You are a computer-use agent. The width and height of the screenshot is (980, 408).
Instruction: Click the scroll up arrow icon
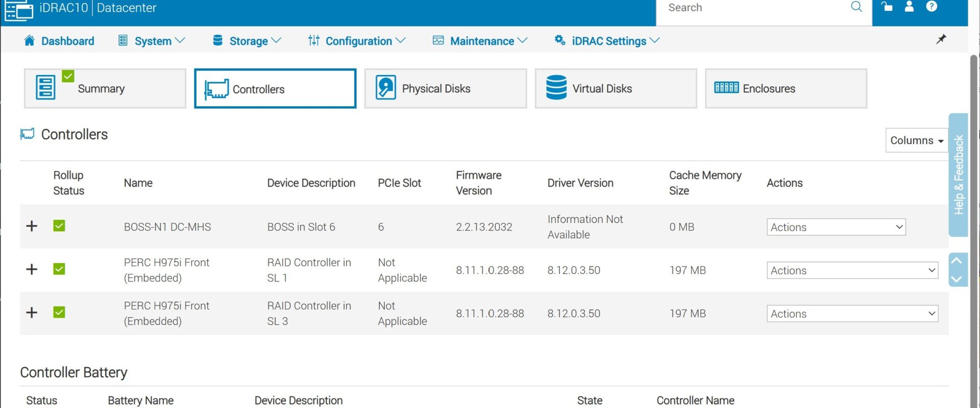click(x=957, y=261)
